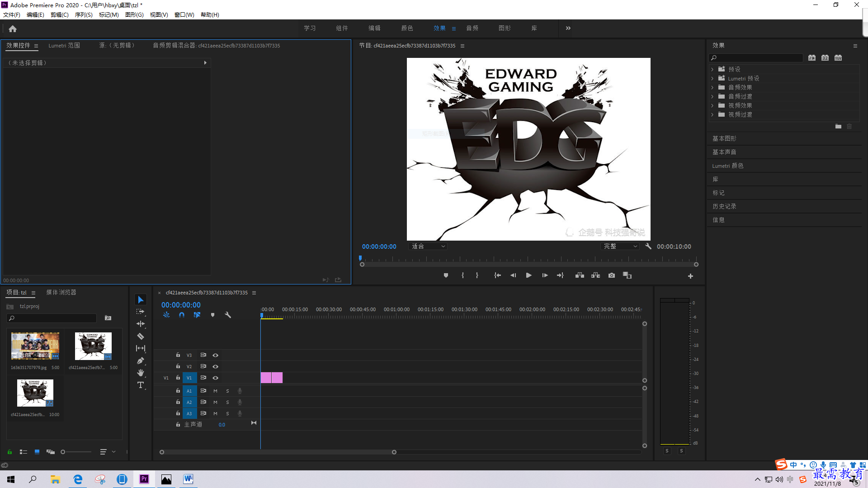Toggle Snap in timeline
This screenshot has width=868, height=488.
(x=182, y=315)
